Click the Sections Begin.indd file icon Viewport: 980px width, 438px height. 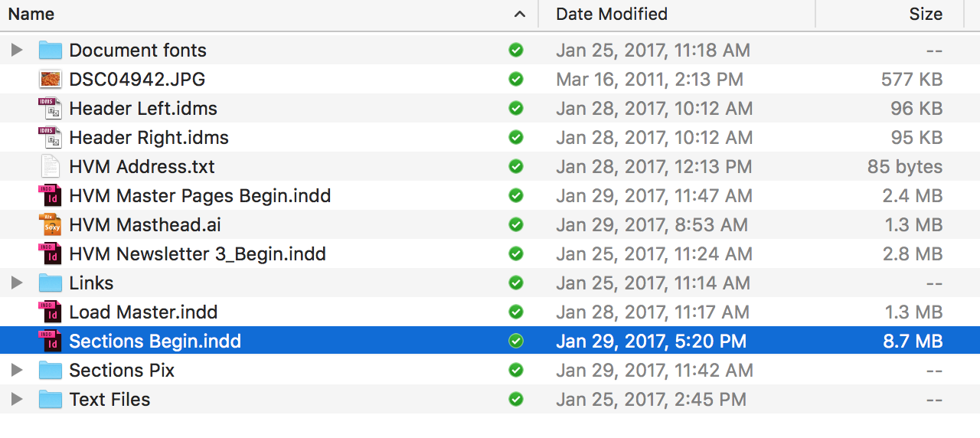50,342
